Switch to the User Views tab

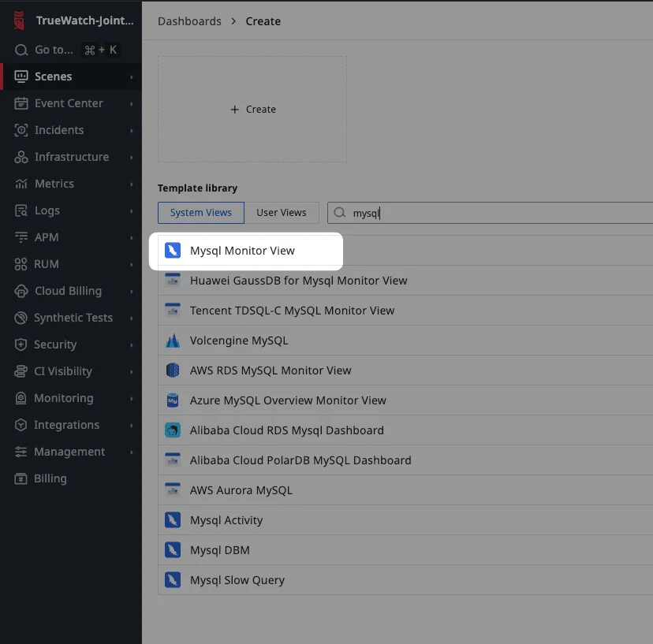tap(282, 213)
